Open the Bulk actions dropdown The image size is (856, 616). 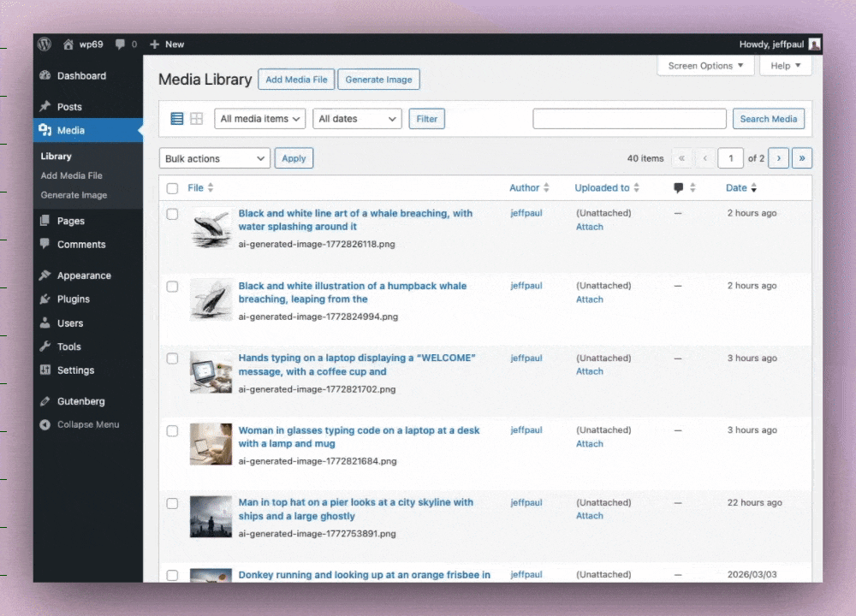coord(214,157)
